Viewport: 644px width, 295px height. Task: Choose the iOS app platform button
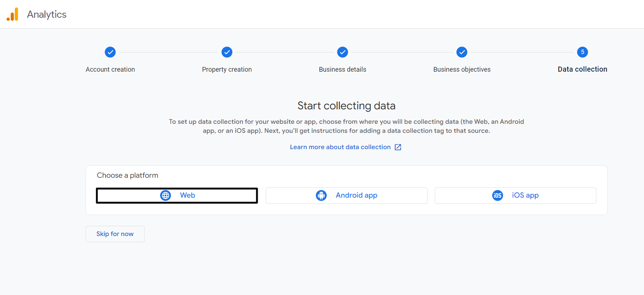pos(515,195)
